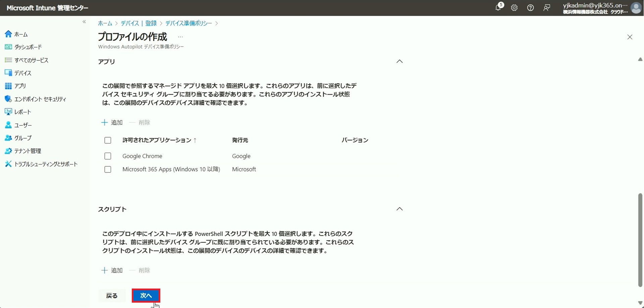Select Microsoft 365 Apps (Windows 10 以降) name
644x308 pixels.
[x=171, y=169]
